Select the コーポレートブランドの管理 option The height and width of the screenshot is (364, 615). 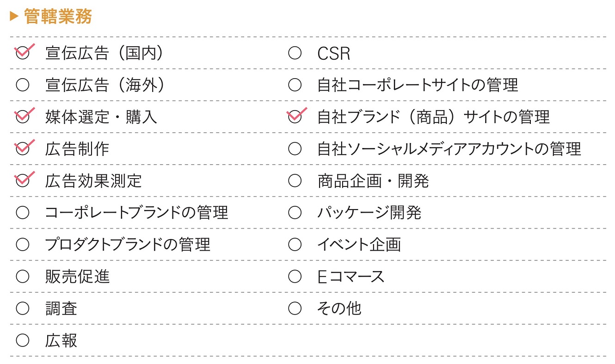(x=22, y=213)
